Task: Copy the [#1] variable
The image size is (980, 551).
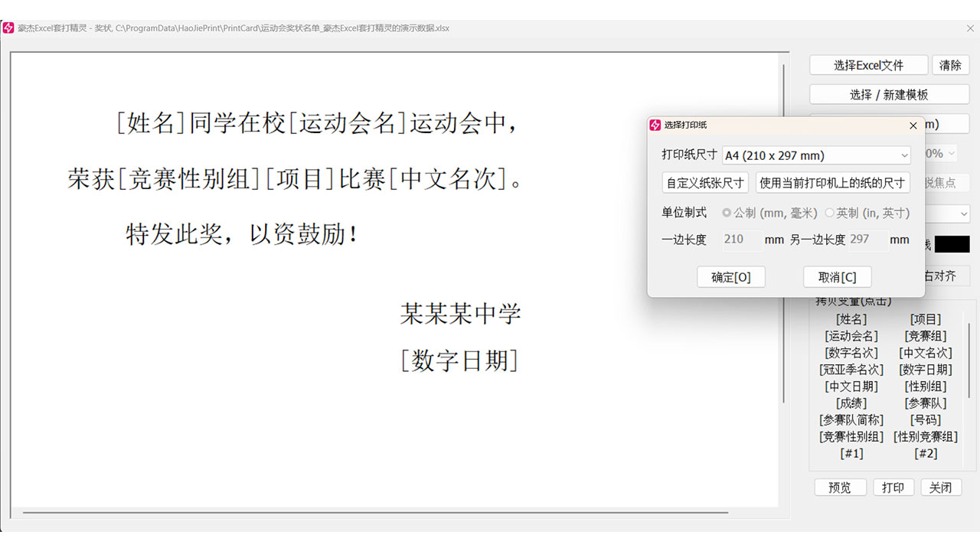Action: click(x=851, y=453)
